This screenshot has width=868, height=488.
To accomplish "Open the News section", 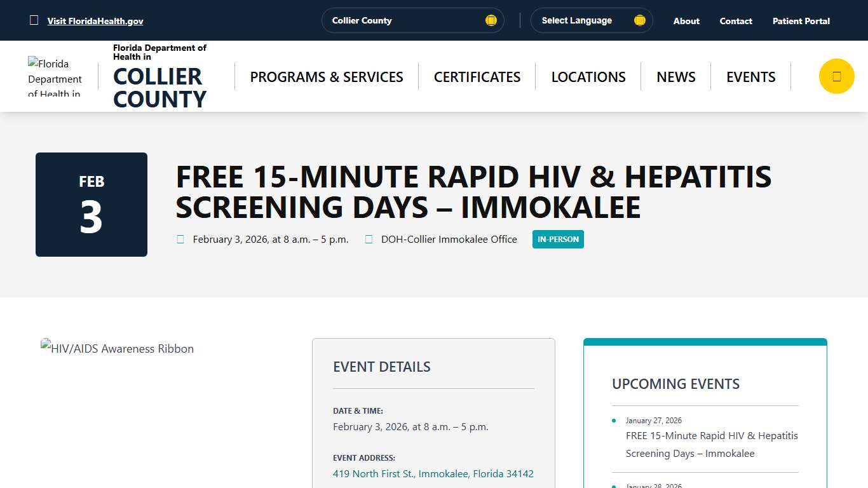I will coord(675,76).
